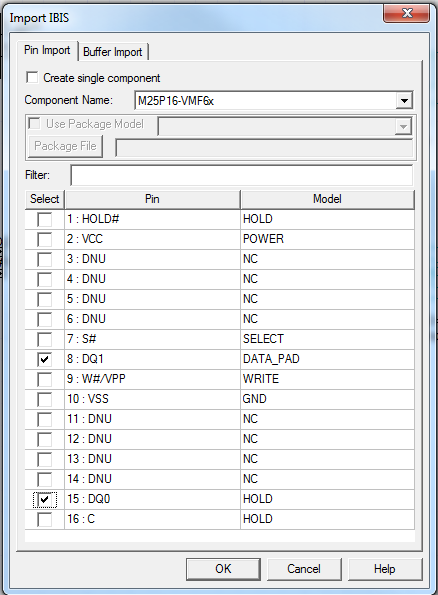The height and width of the screenshot is (595, 438).
Task: Check the box for pin 1 HOLD#
Action: tap(45, 219)
